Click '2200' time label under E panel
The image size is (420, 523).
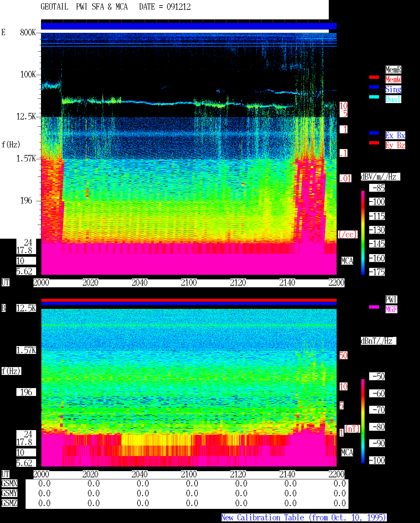pos(337,282)
